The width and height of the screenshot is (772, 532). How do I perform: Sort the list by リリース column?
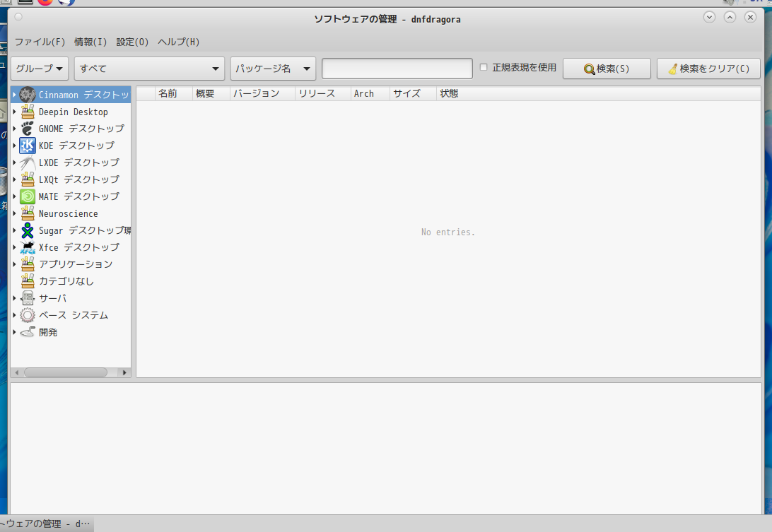click(323, 93)
